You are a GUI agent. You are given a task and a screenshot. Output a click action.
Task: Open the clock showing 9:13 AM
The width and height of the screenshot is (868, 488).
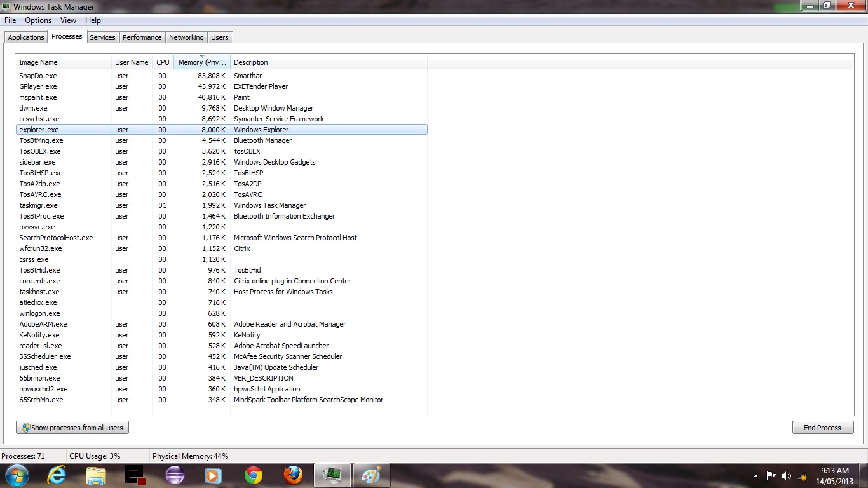[835, 476]
